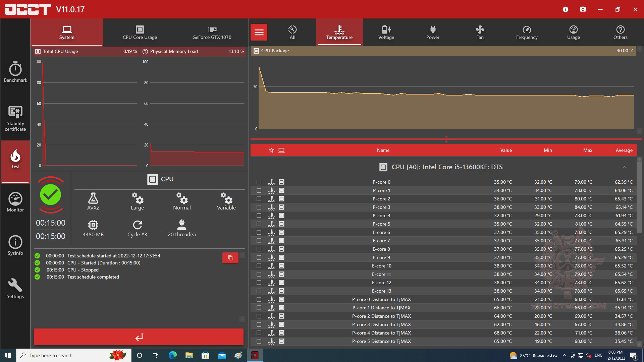Collapse the CPU Intel Core i5-13600KF group

click(624, 167)
